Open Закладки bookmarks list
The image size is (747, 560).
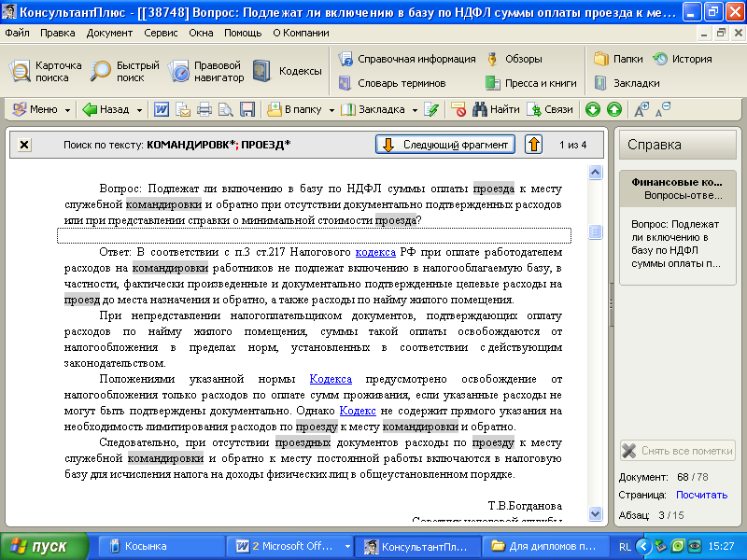click(627, 83)
